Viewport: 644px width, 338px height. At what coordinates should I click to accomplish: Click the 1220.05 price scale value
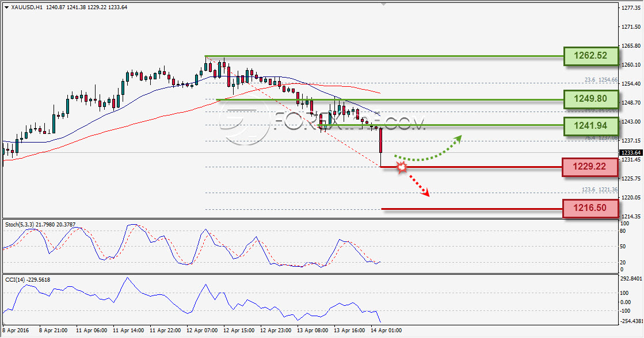[x=631, y=197]
